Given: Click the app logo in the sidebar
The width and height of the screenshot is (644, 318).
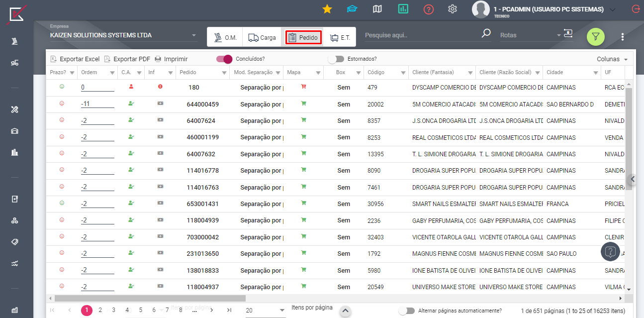Looking at the screenshot, I should point(16,14).
